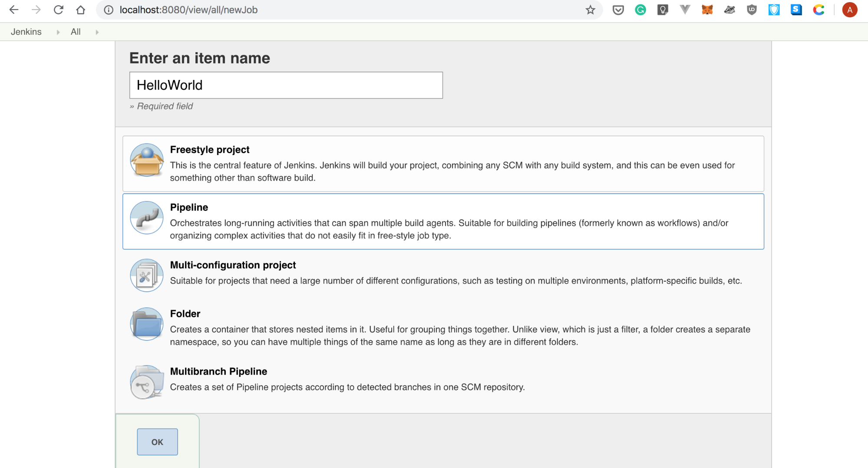This screenshot has width=868, height=468.
Task: Open the browser home page icon
Action: [81, 10]
